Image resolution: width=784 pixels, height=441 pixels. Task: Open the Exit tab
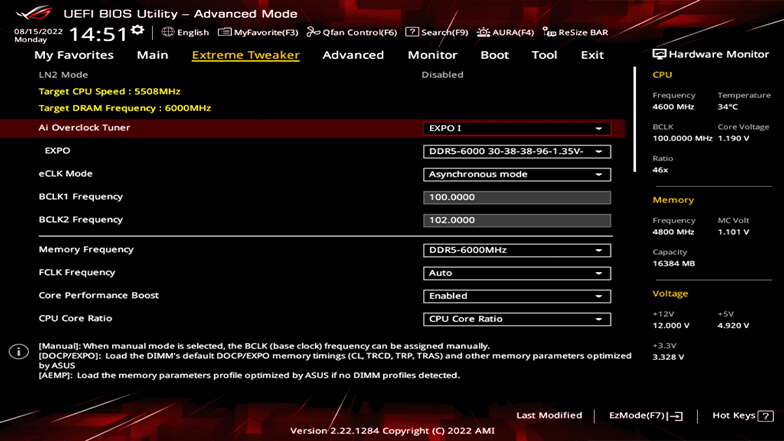click(x=592, y=55)
